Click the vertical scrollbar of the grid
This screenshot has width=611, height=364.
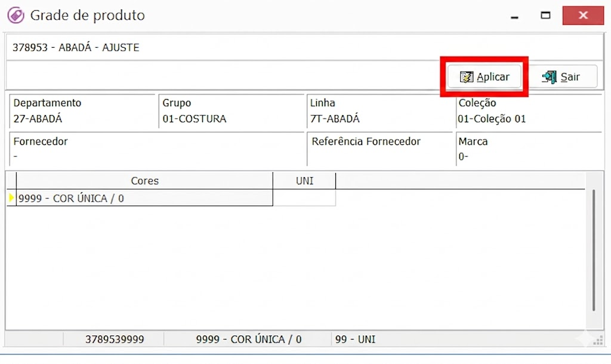594,250
